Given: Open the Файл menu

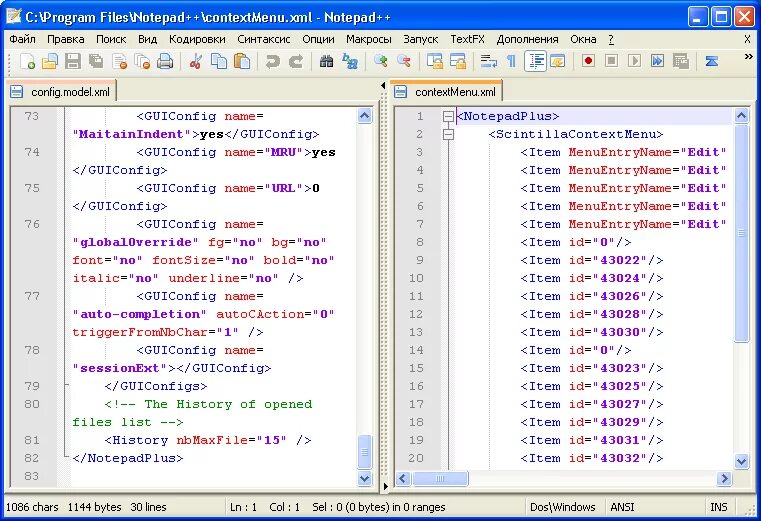Looking at the screenshot, I should [x=22, y=39].
